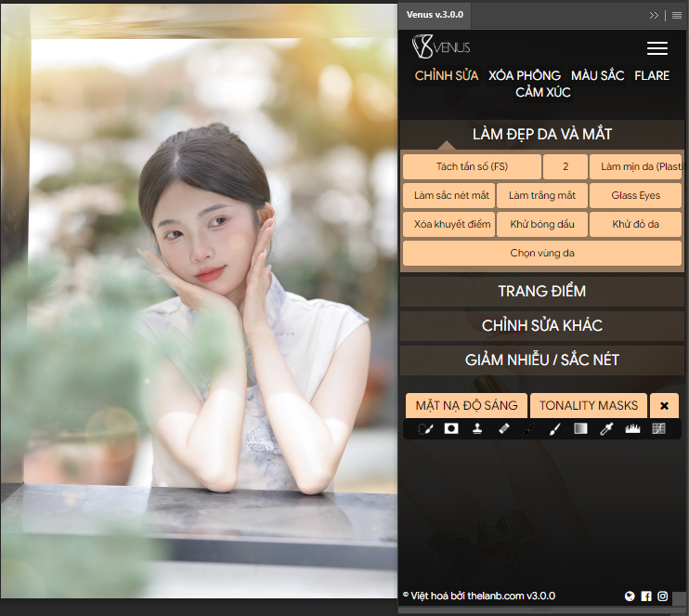Select the white paint brush icon

(x=554, y=429)
